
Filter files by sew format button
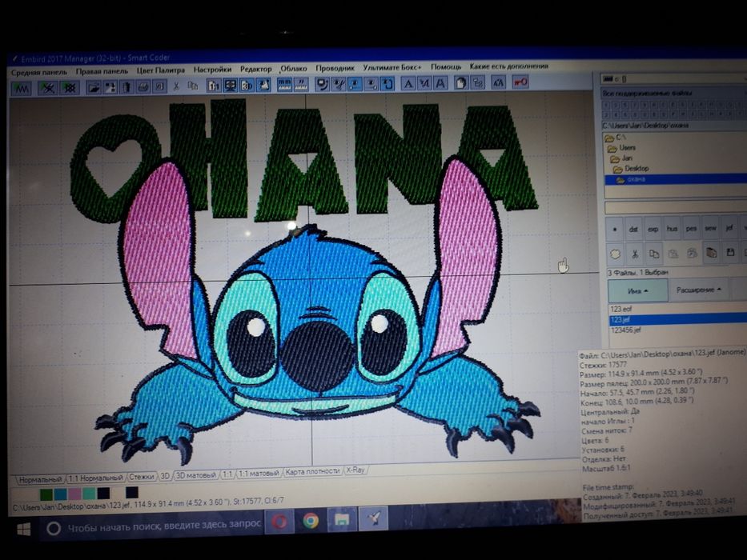710,228
